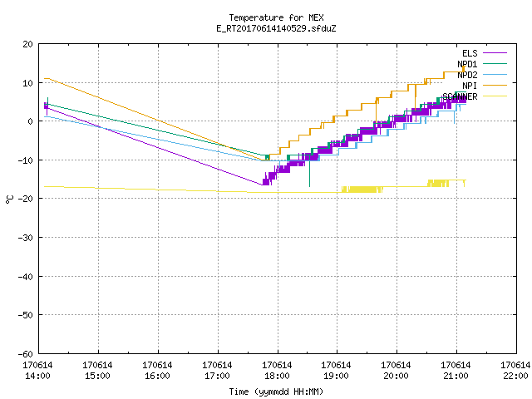The width and height of the screenshot is (532, 399).
Task: Click the ELS legend label
Action: pos(470,53)
